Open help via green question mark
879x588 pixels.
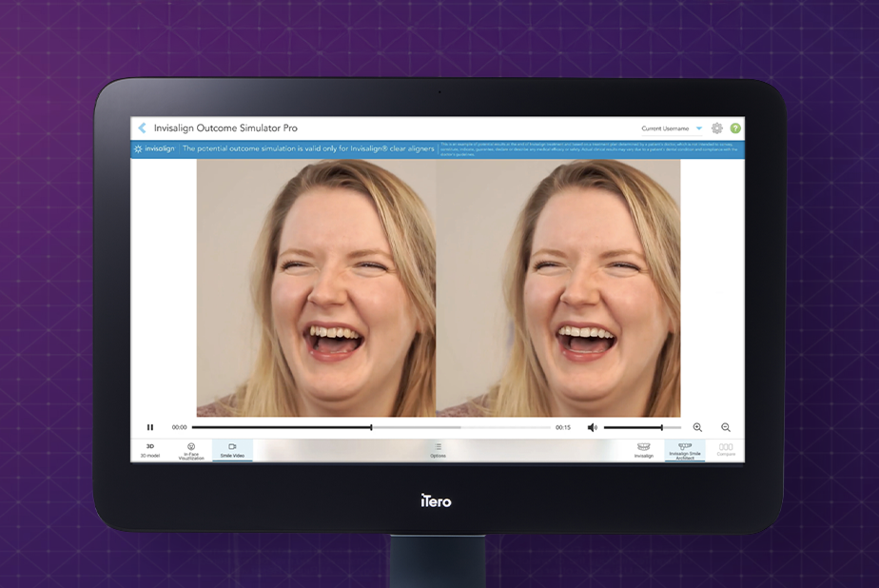click(x=735, y=128)
